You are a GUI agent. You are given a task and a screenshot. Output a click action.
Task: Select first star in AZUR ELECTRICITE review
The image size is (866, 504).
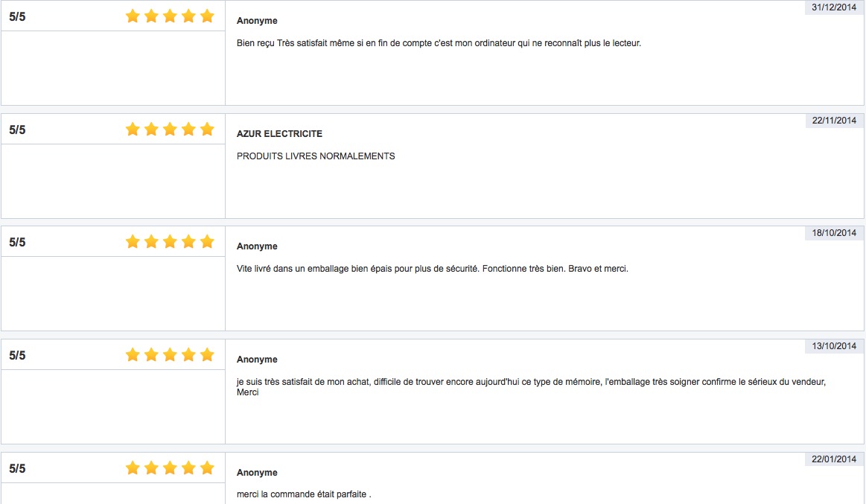click(x=133, y=130)
